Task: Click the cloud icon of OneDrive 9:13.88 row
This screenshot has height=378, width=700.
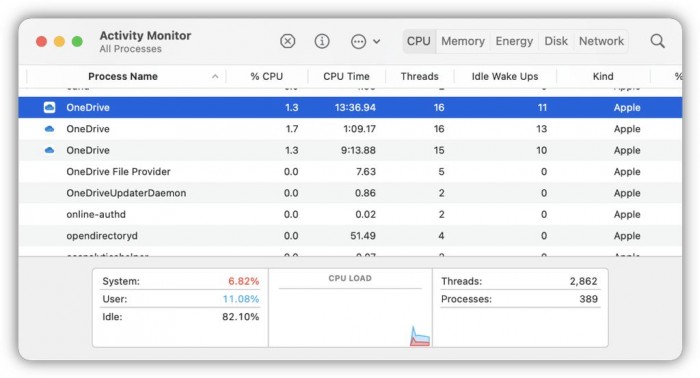Action: coord(50,150)
